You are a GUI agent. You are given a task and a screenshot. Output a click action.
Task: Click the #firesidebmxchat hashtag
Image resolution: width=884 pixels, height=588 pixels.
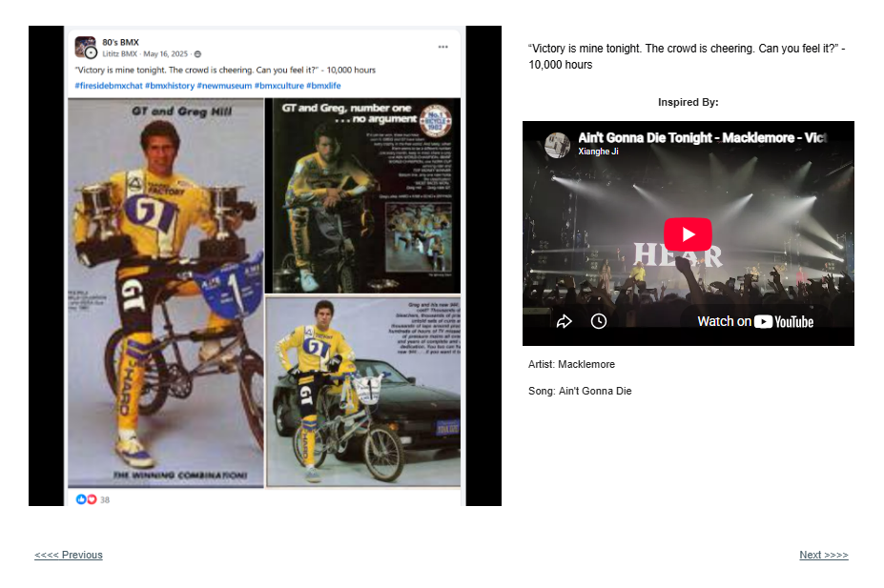(109, 86)
